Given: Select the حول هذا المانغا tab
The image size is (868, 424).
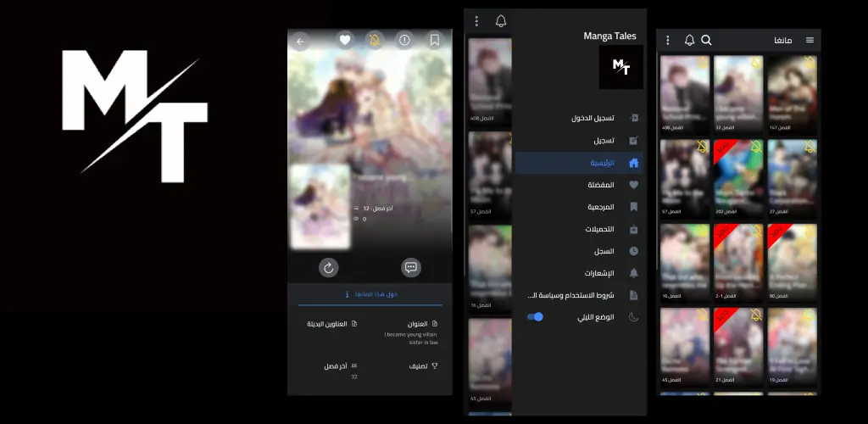Looking at the screenshot, I should pyautogui.click(x=370, y=294).
